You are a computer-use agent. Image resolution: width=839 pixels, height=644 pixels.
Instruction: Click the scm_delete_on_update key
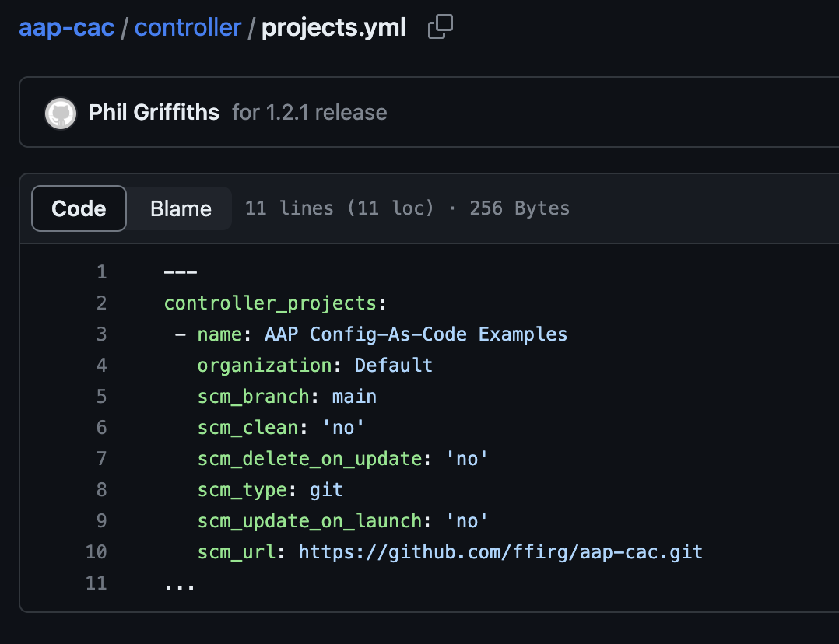click(x=310, y=458)
